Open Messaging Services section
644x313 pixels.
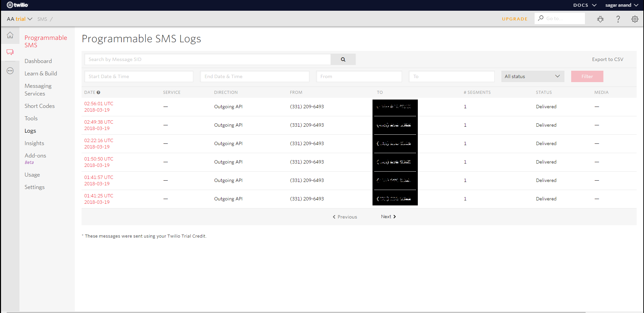pos(38,90)
